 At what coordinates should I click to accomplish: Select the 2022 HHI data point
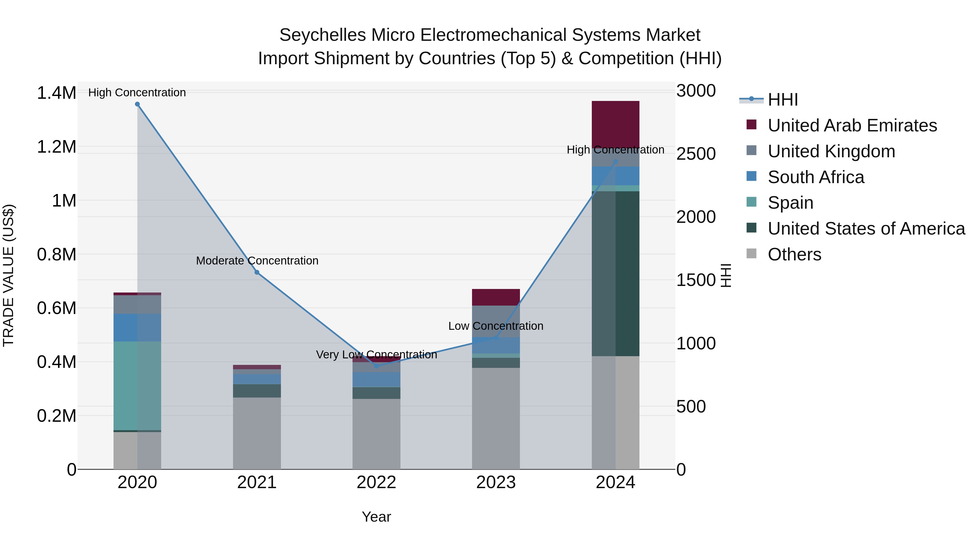[376, 366]
